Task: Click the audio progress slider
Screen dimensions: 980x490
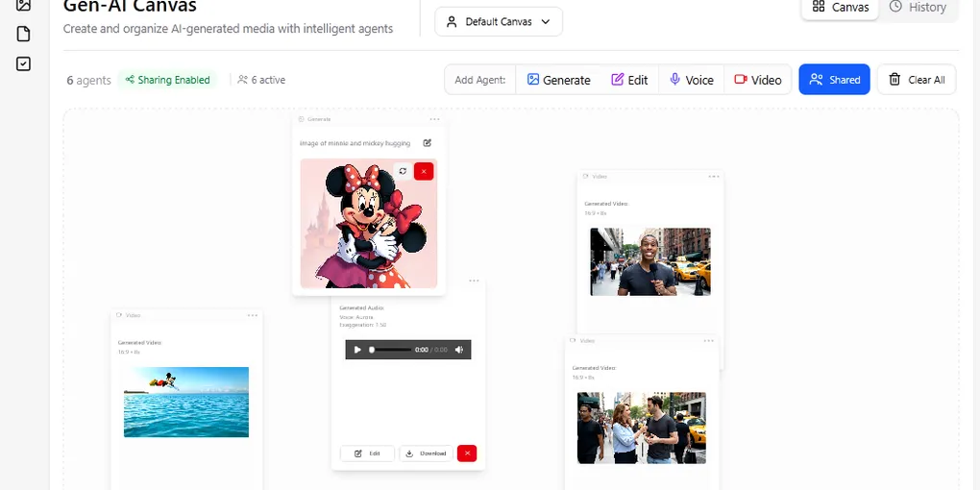Action: click(x=391, y=350)
